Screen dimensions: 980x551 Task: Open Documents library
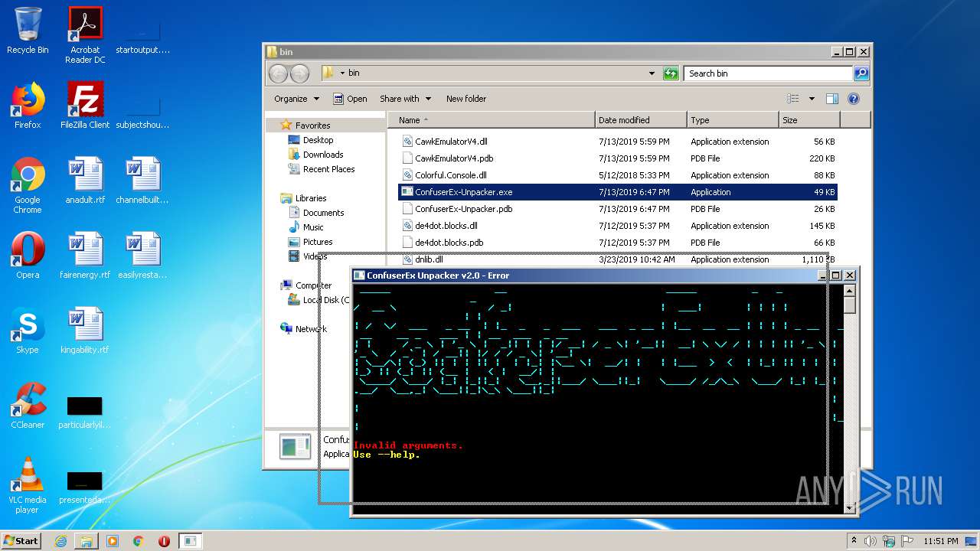pos(323,213)
